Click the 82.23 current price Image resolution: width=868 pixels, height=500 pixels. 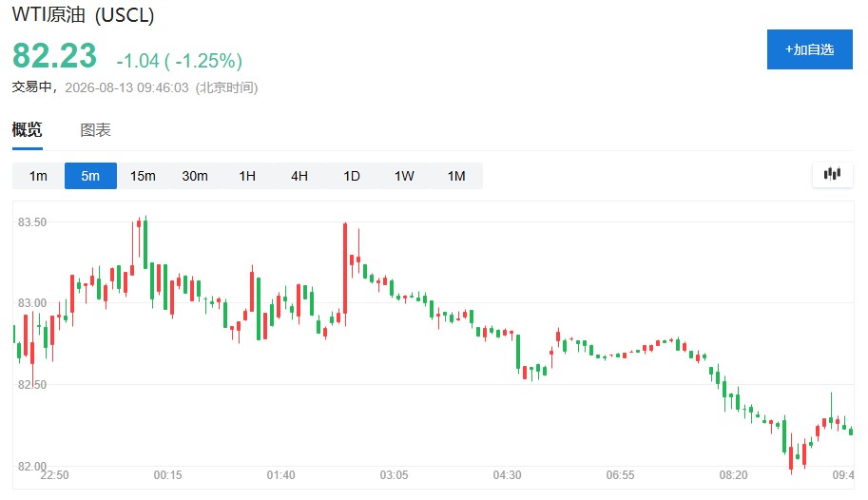click(54, 56)
